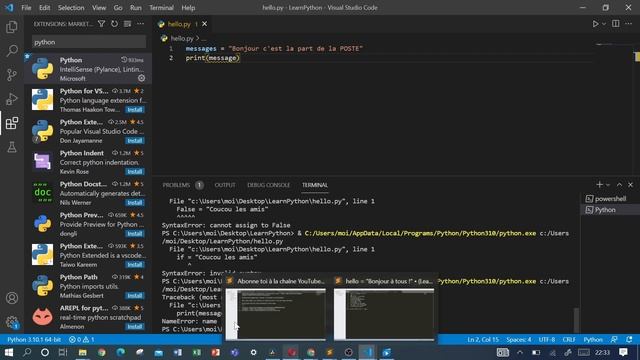640x360 pixels.
Task: Install Python Extension Pack by Don Jayamanne
Action: point(135,141)
